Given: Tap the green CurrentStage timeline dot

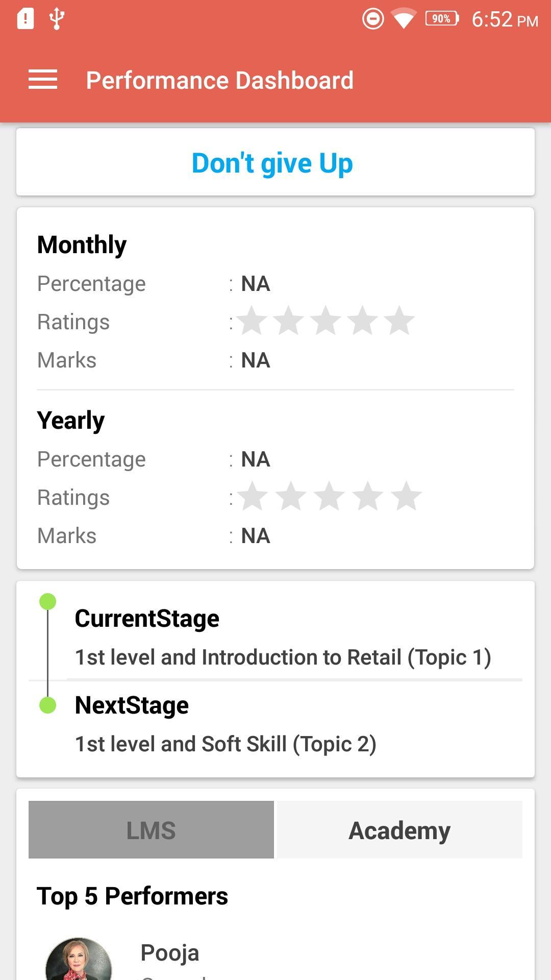Looking at the screenshot, I should coord(48,601).
